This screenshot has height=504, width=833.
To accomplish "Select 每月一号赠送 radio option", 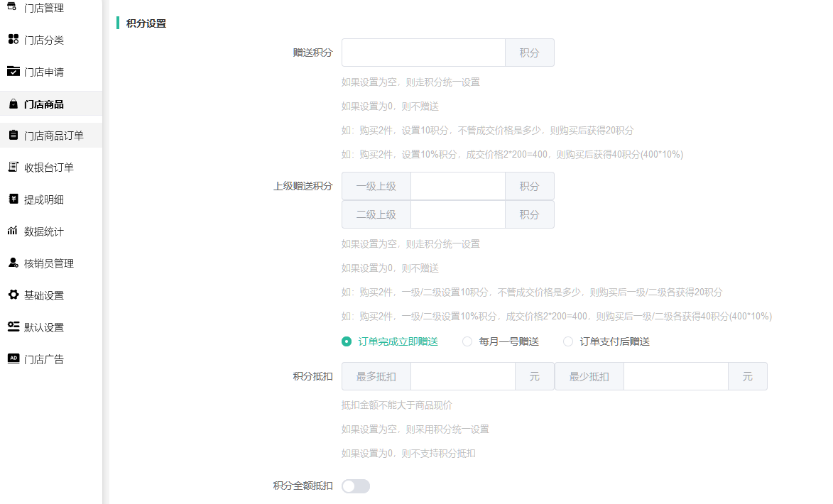I will click(467, 341).
